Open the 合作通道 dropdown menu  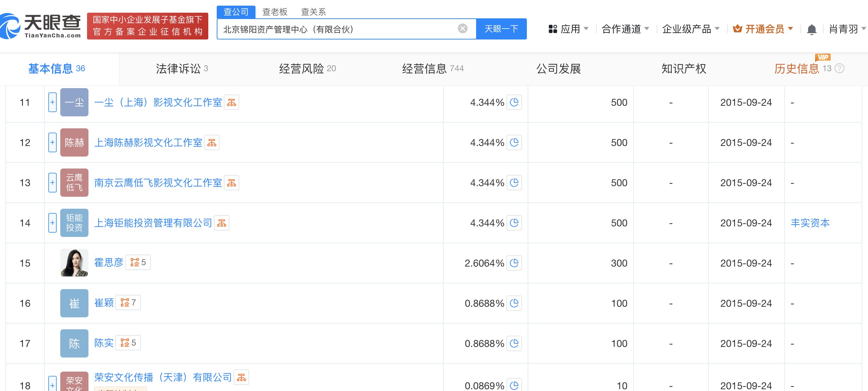pos(625,29)
